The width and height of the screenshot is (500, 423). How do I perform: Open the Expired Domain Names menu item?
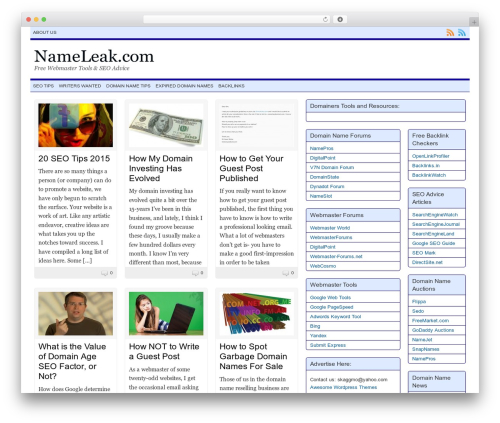pos(184,86)
